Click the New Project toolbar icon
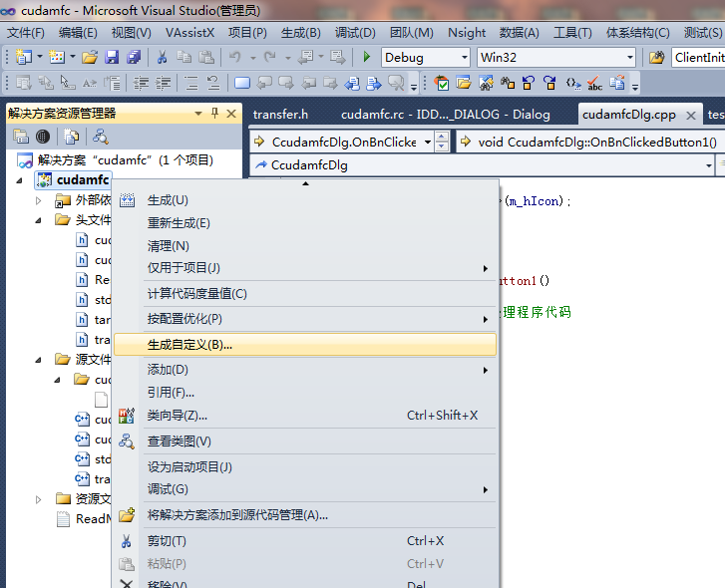This screenshot has width=725, height=588. [x=24, y=57]
